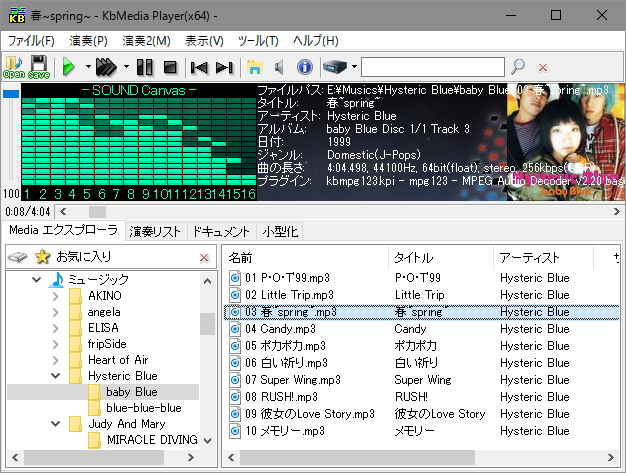Click the folder tree scroll up arrow
Viewport: 626px width, 473px height.
(208, 281)
